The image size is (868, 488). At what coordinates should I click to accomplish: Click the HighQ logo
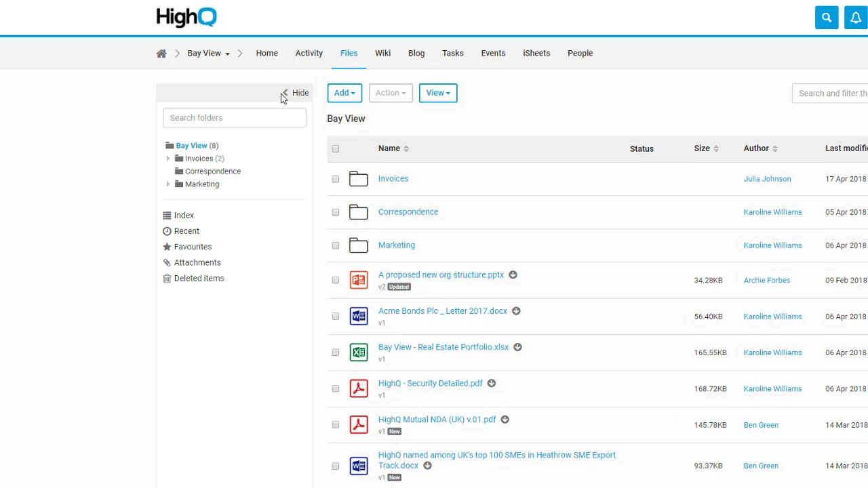[x=186, y=17]
